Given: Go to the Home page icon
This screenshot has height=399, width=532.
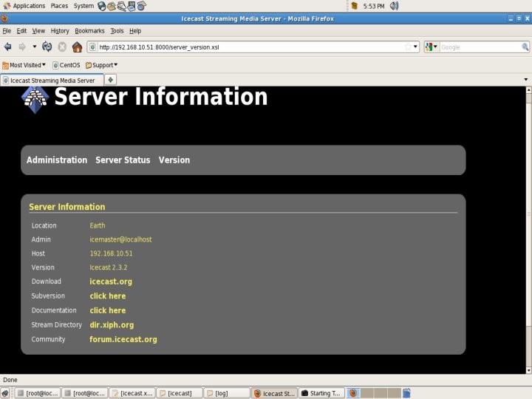Looking at the screenshot, I should pos(77,47).
